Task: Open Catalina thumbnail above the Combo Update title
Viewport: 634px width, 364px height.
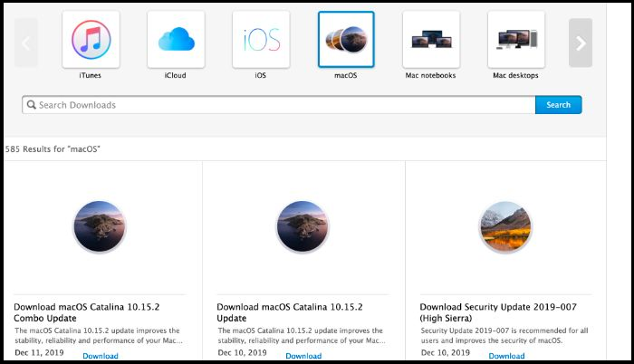Action: coord(100,225)
